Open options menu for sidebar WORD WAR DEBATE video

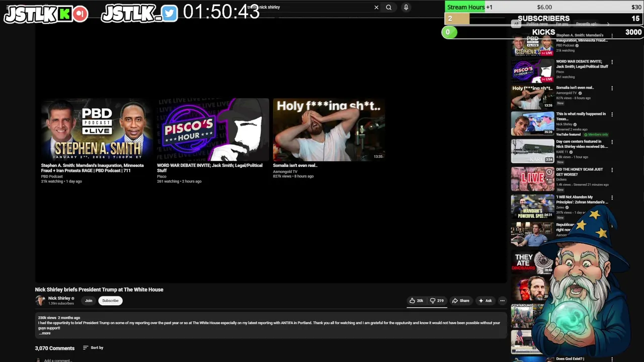[x=612, y=62]
